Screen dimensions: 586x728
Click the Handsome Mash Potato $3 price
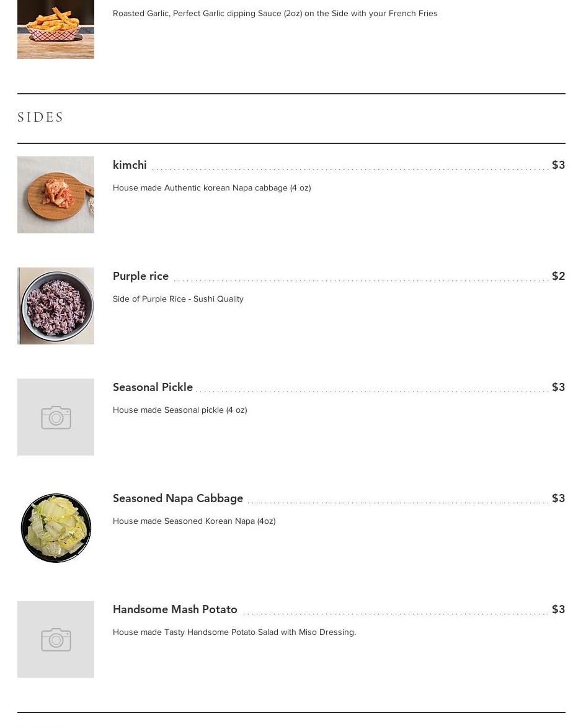pos(558,609)
